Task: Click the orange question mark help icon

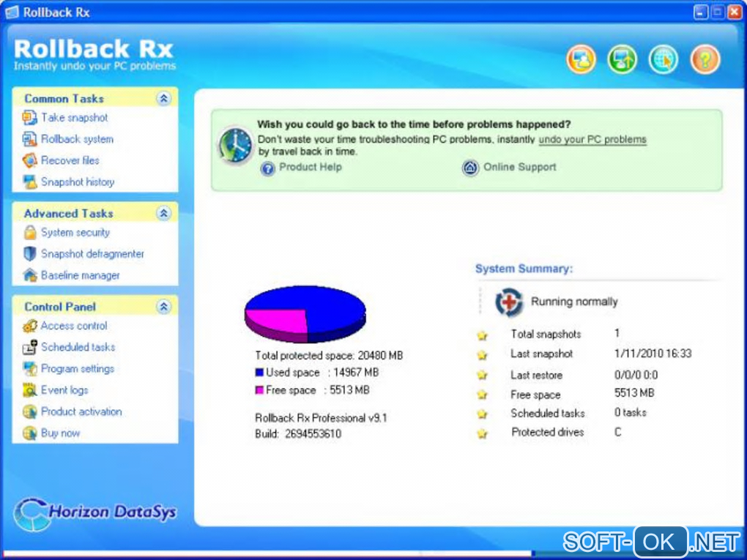Action: (705, 59)
